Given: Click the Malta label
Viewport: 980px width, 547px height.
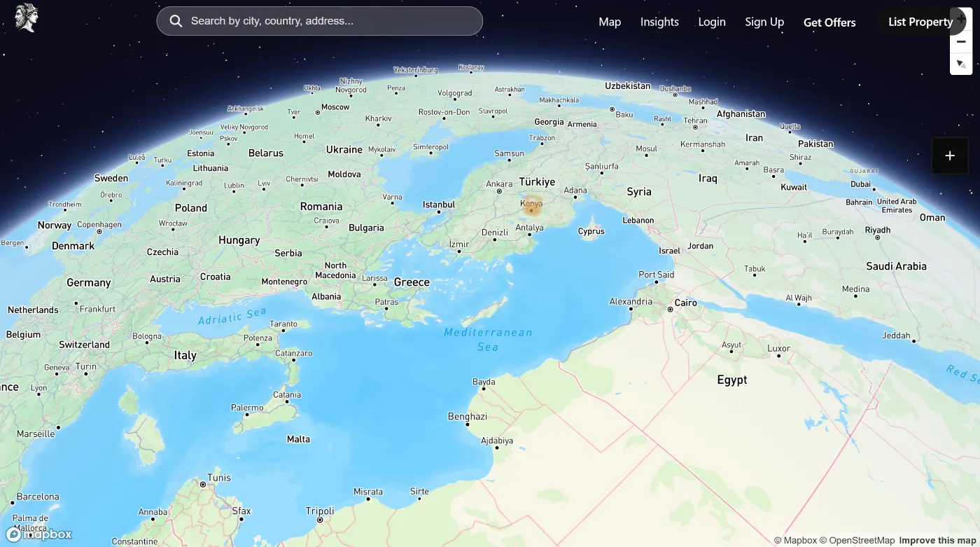Looking at the screenshot, I should tap(298, 439).
